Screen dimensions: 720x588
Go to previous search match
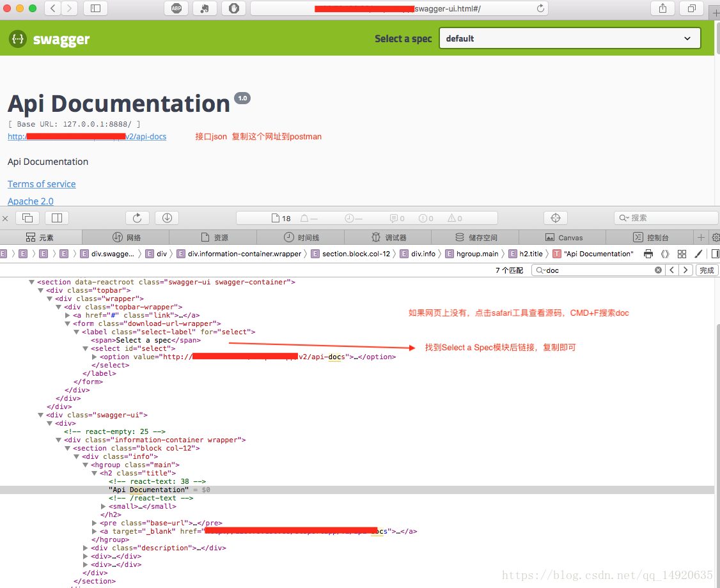point(672,270)
